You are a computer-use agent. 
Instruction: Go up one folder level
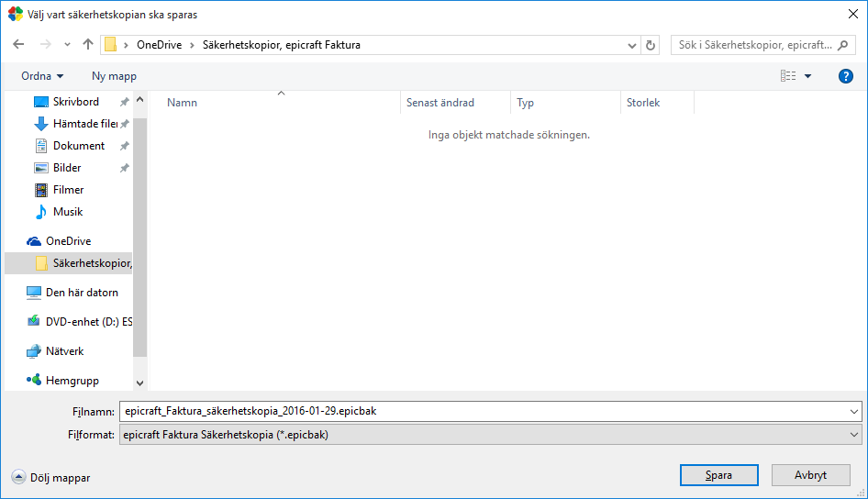pos(87,44)
